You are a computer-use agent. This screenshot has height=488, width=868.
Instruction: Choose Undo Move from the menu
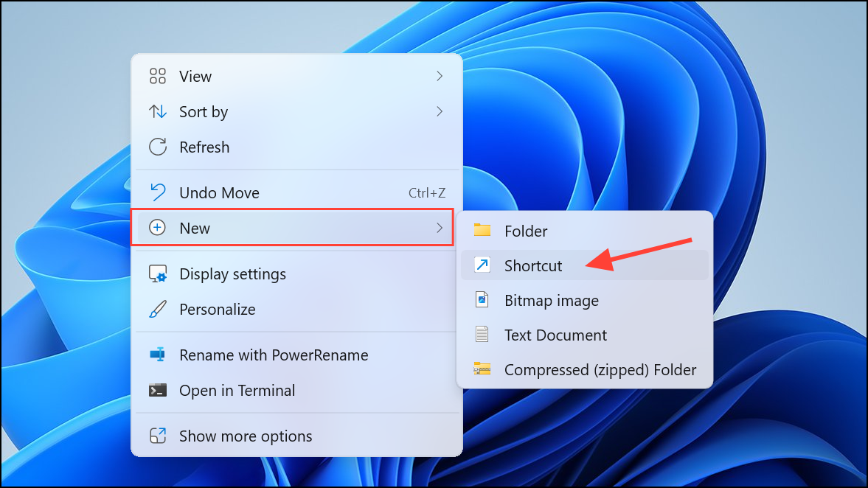(219, 192)
